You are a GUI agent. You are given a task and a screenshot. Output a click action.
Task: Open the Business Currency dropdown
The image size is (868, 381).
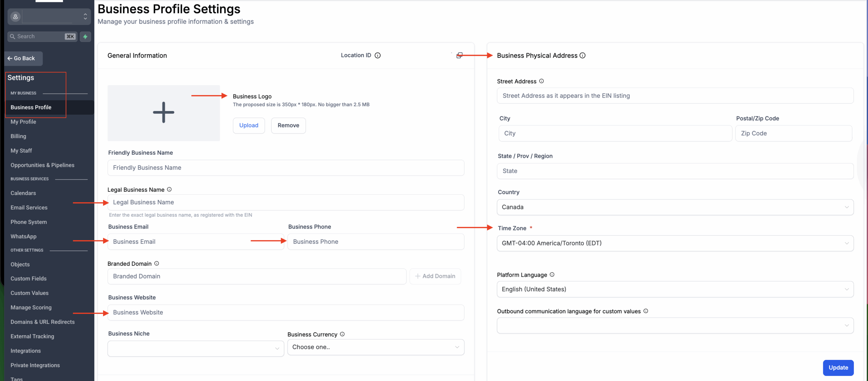pyautogui.click(x=376, y=347)
